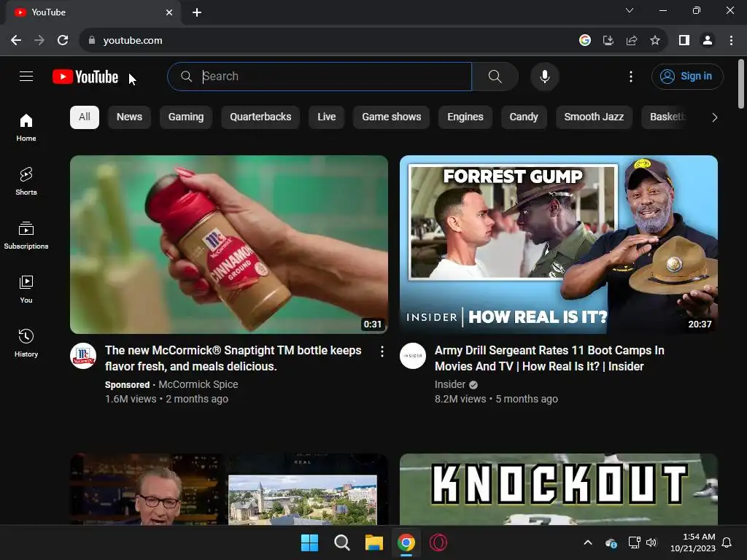747x560 pixels.
Task: Open options menu for McCormick ad
Action: click(382, 351)
